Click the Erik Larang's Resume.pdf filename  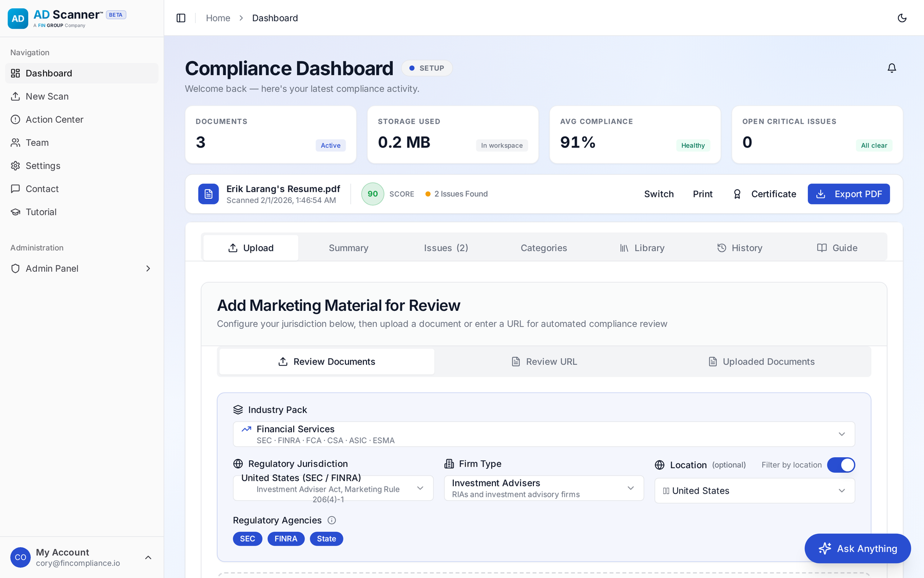tap(283, 189)
